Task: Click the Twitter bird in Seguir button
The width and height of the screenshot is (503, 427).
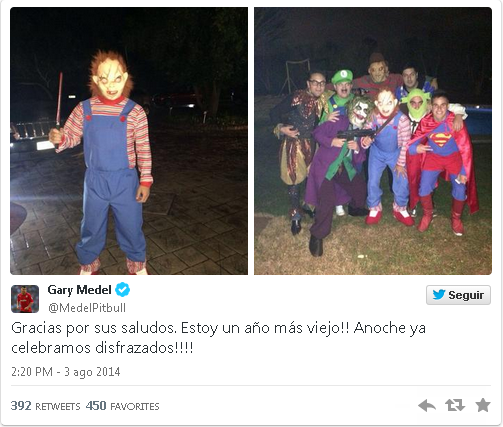Action: point(439,295)
